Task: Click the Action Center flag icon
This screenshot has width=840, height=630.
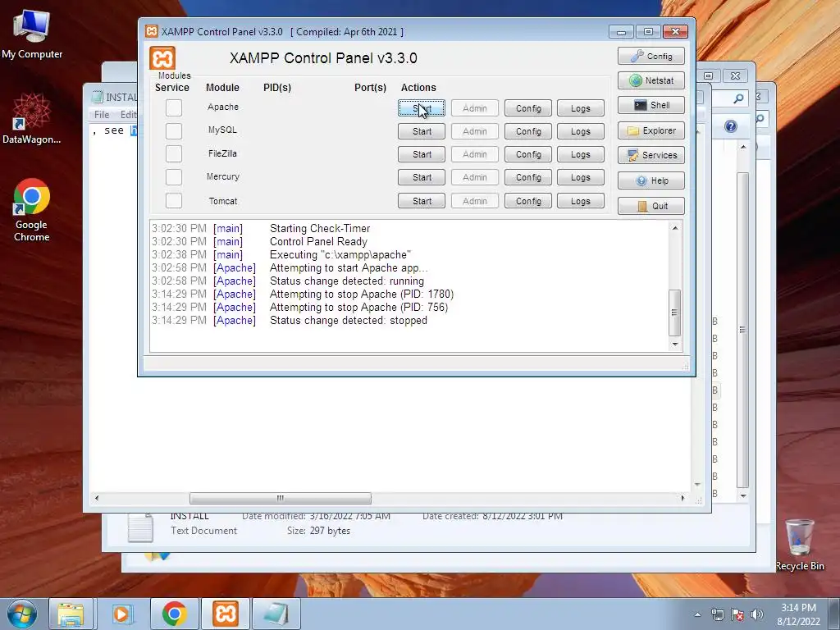Action: pos(737,614)
